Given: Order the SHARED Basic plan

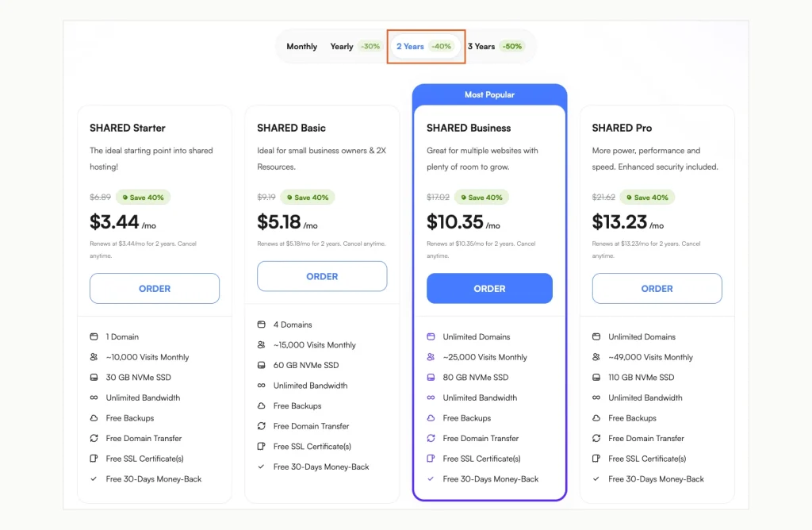Looking at the screenshot, I should tap(322, 277).
